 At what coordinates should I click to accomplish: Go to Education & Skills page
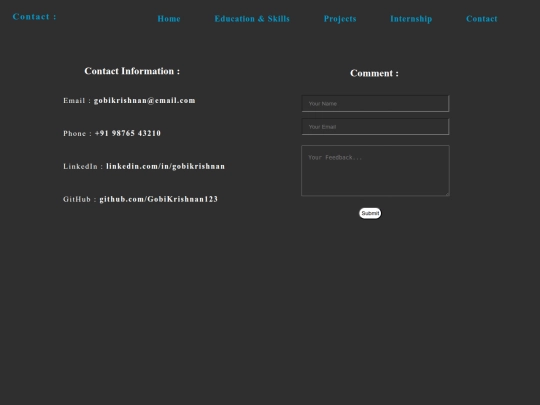pos(252,19)
